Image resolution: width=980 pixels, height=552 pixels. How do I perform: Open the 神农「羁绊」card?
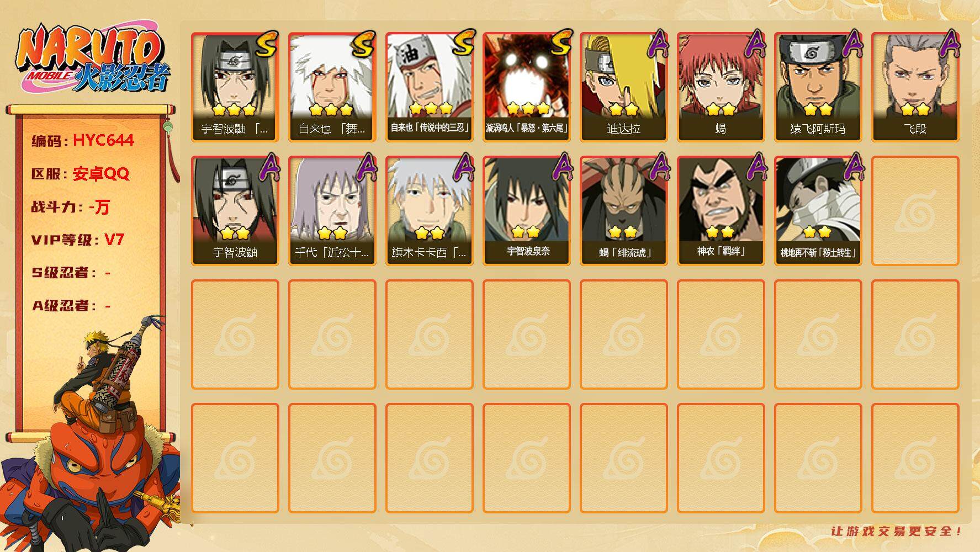pos(721,211)
